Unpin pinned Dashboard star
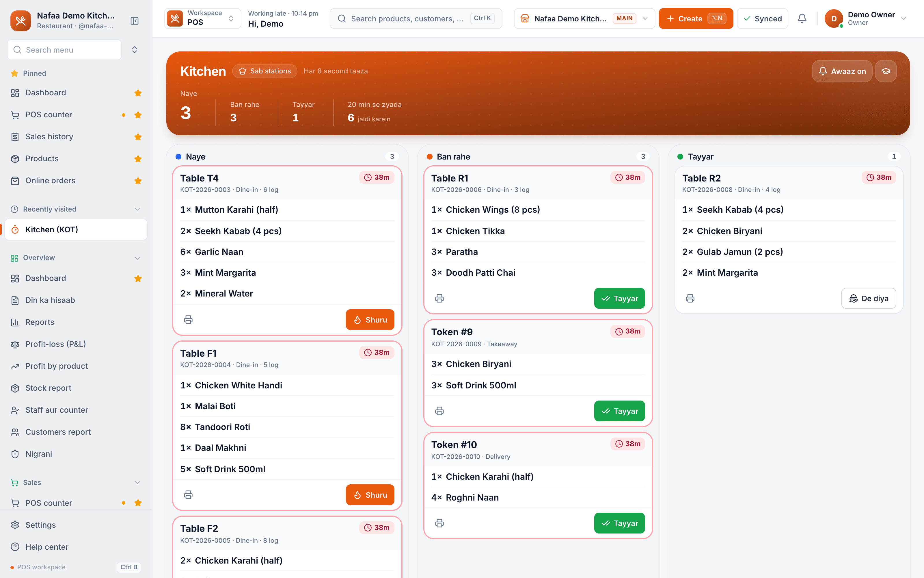 click(138, 93)
